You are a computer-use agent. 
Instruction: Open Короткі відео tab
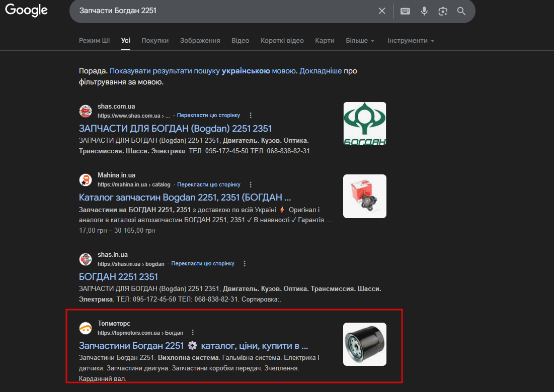[x=282, y=41]
